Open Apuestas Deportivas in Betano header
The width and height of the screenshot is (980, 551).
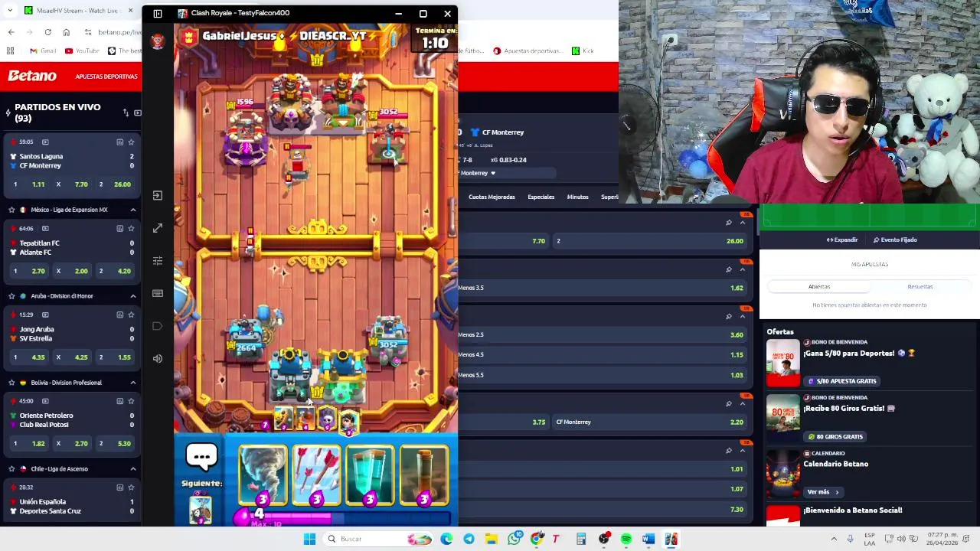point(106,77)
